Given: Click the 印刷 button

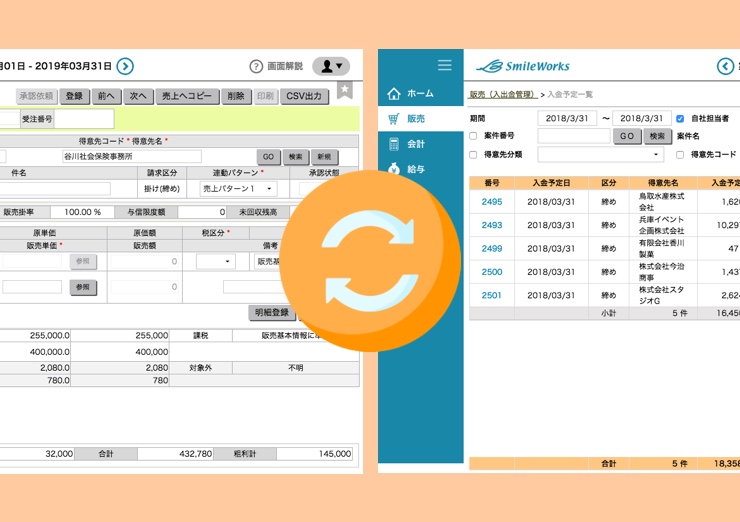Looking at the screenshot, I should tap(266, 96).
